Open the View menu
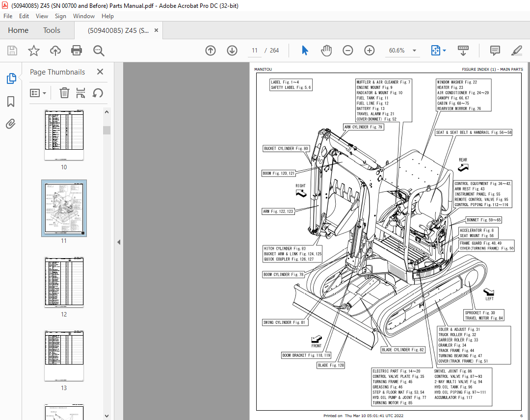 [x=42, y=16]
